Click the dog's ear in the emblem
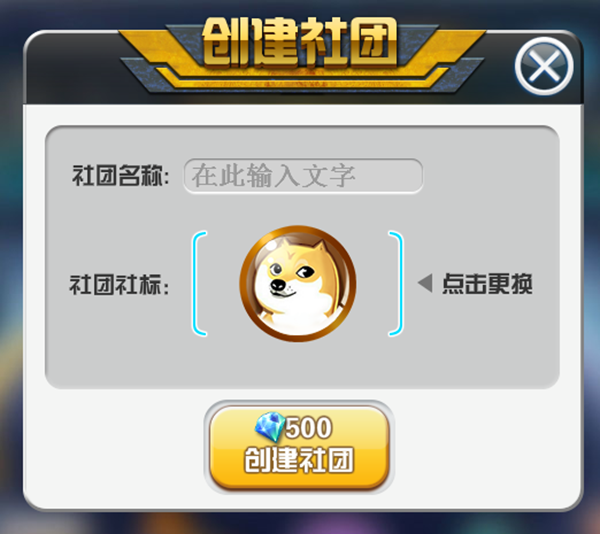The image size is (600, 534). (x=319, y=249)
